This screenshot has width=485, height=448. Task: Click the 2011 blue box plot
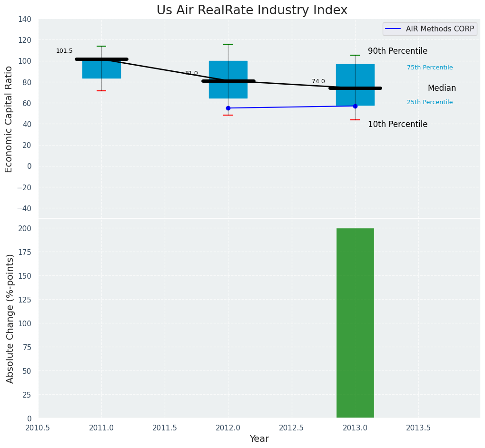pyautogui.click(x=101, y=69)
